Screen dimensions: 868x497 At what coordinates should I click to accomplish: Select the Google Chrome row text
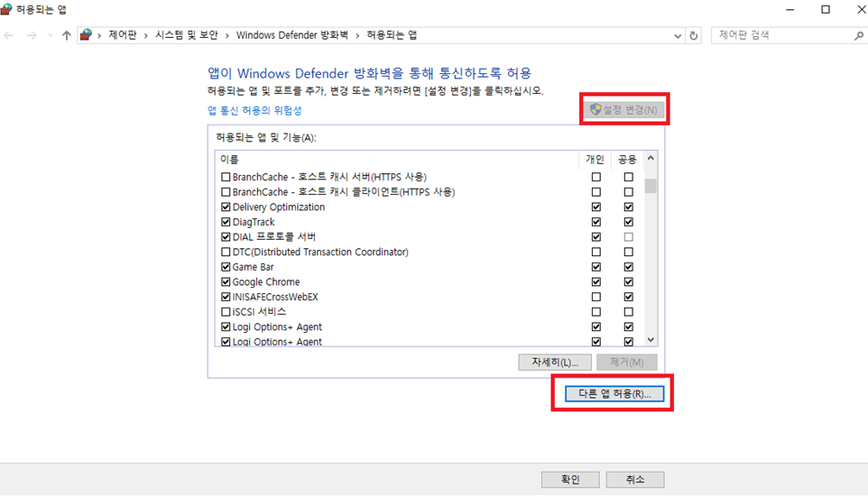(265, 281)
